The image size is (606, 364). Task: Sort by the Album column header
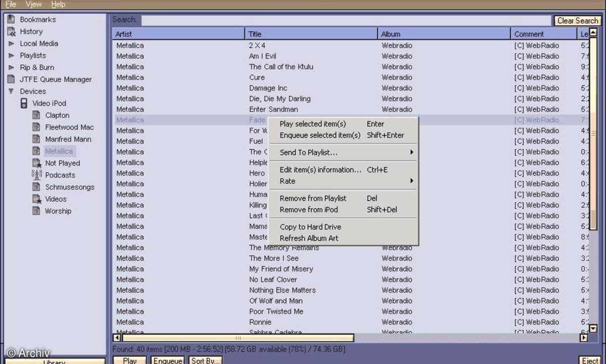click(x=444, y=34)
